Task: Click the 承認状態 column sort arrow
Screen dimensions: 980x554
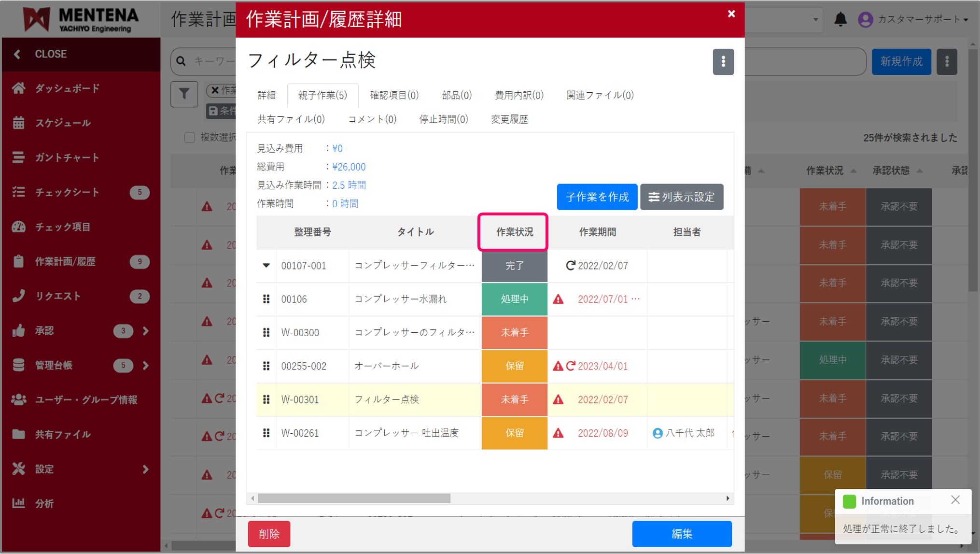Action: point(919,170)
